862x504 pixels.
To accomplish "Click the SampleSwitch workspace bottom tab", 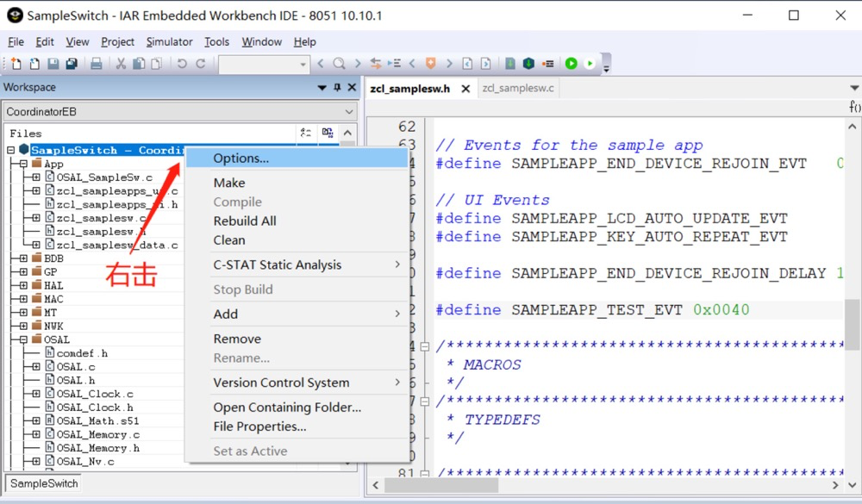I will (x=44, y=483).
